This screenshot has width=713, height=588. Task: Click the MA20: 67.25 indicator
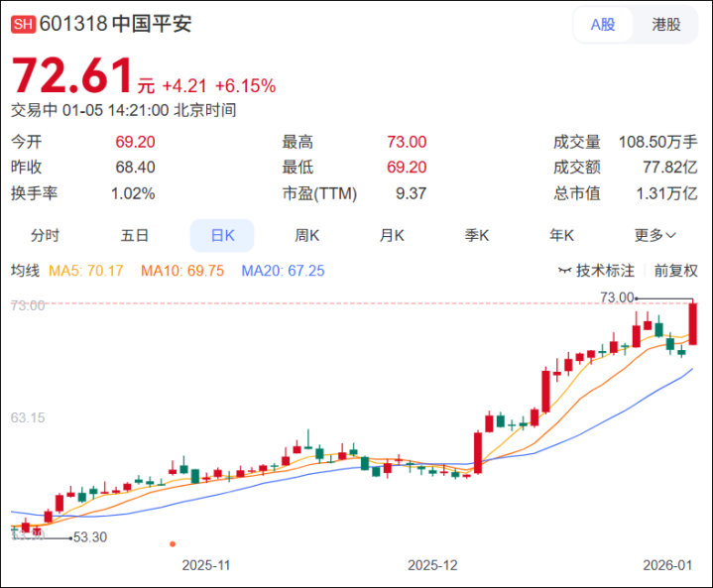click(283, 271)
